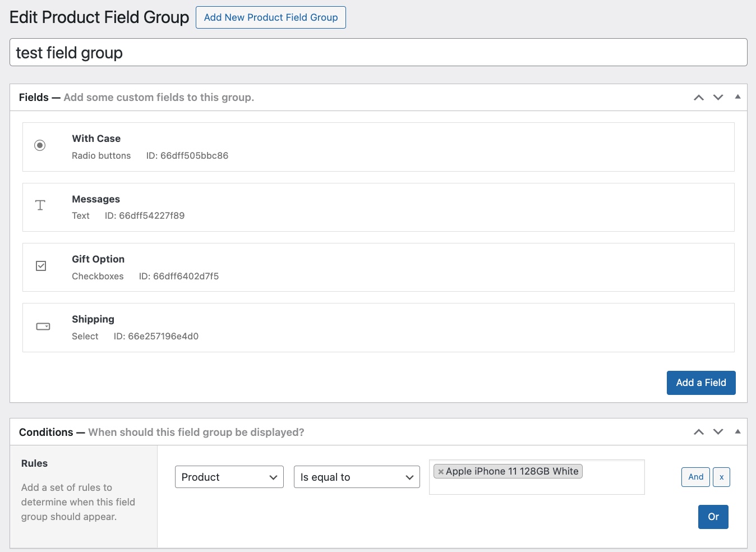The image size is (756, 552).
Task: Click the text type icon for Messages
Action: pyautogui.click(x=40, y=205)
